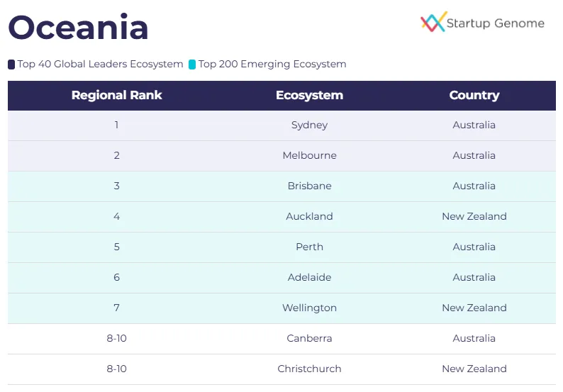Click the Oceania page heading
563x392 pixels.
point(78,28)
